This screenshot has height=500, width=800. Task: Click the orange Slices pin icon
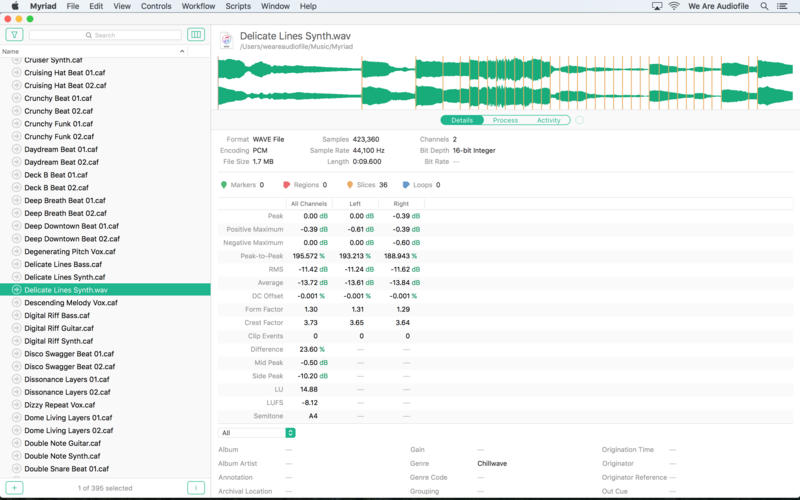(x=349, y=185)
